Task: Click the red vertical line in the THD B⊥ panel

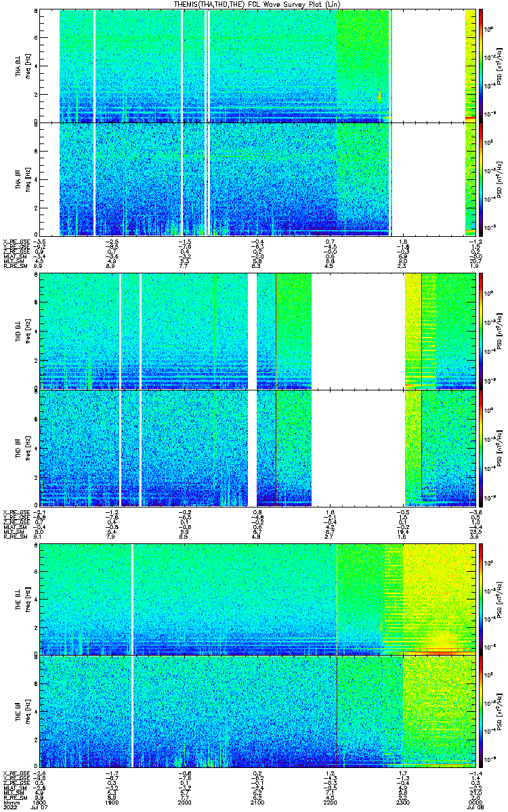Action: tap(421, 331)
